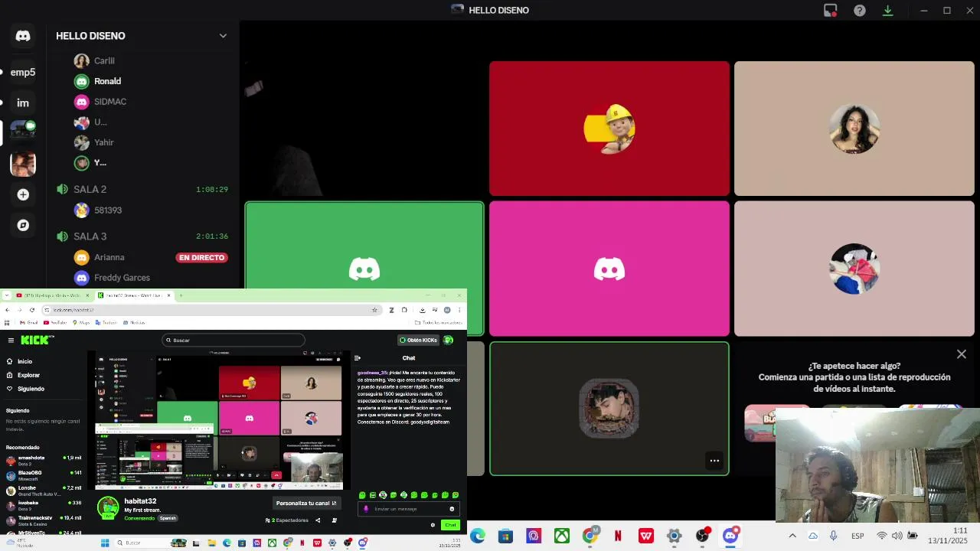Click the Spanish language tag

point(168,518)
